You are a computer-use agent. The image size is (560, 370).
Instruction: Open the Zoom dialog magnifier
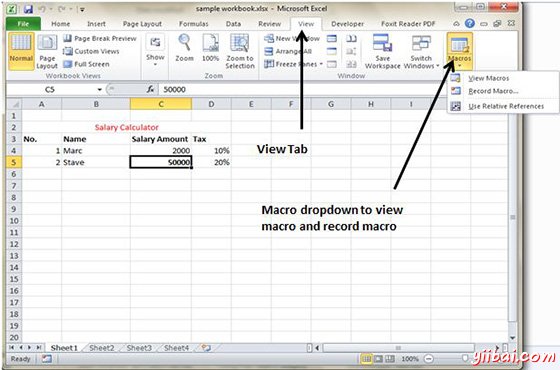[184, 48]
